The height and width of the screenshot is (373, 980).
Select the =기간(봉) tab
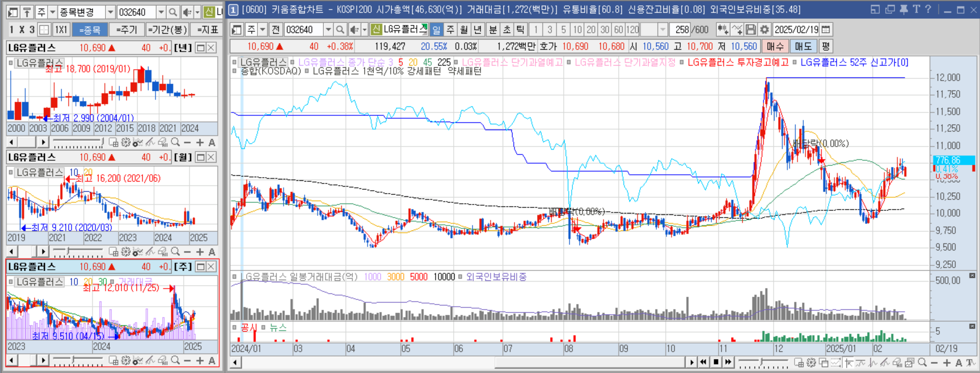click(167, 29)
